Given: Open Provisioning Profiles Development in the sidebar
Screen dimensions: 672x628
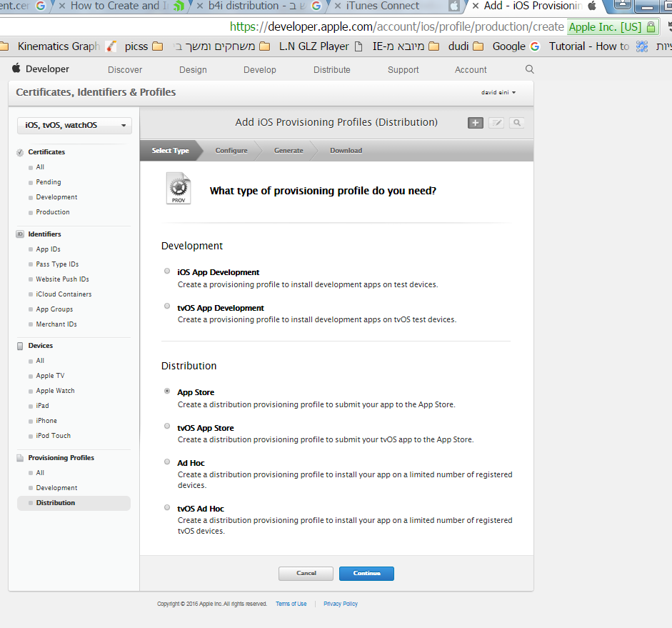Looking at the screenshot, I should tap(56, 488).
